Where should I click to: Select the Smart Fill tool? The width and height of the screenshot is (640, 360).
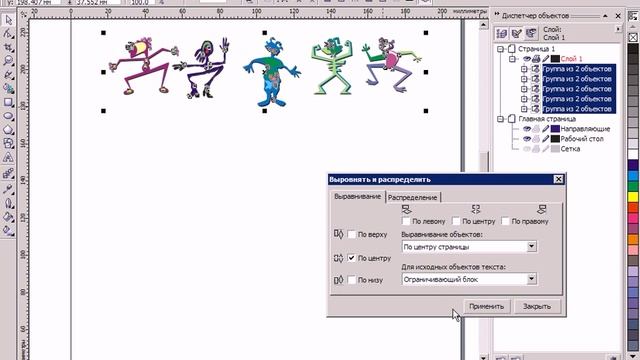point(8,88)
